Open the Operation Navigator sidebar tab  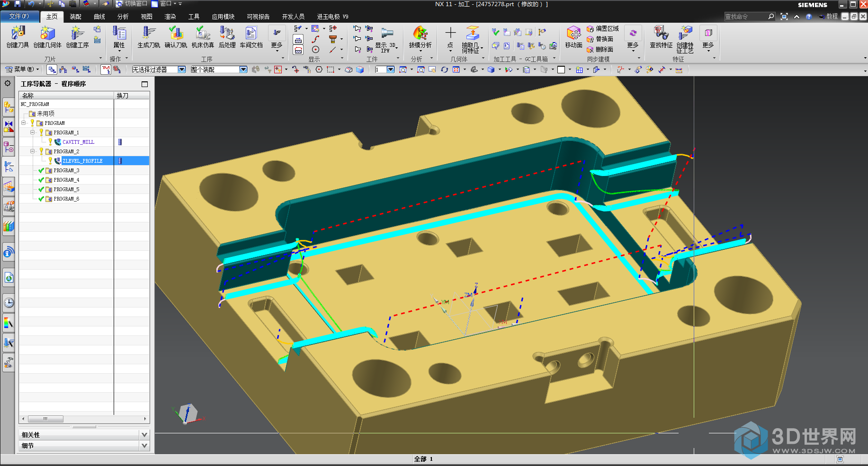9,167
